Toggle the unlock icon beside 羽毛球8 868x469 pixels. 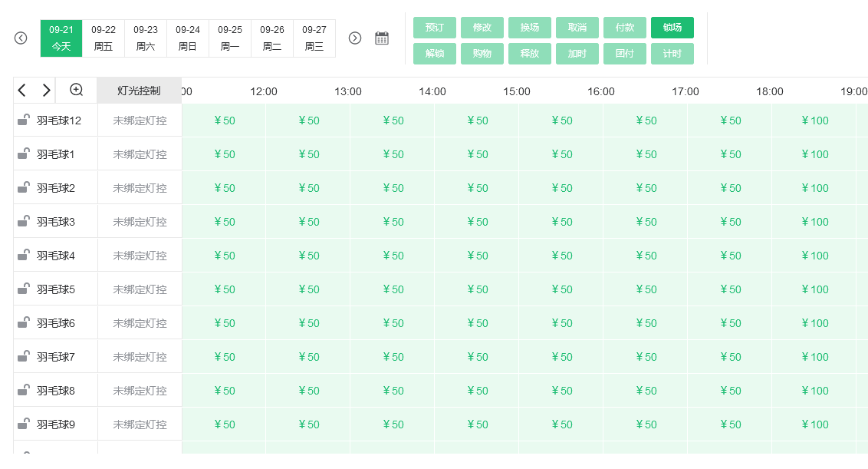click(24, 390)
